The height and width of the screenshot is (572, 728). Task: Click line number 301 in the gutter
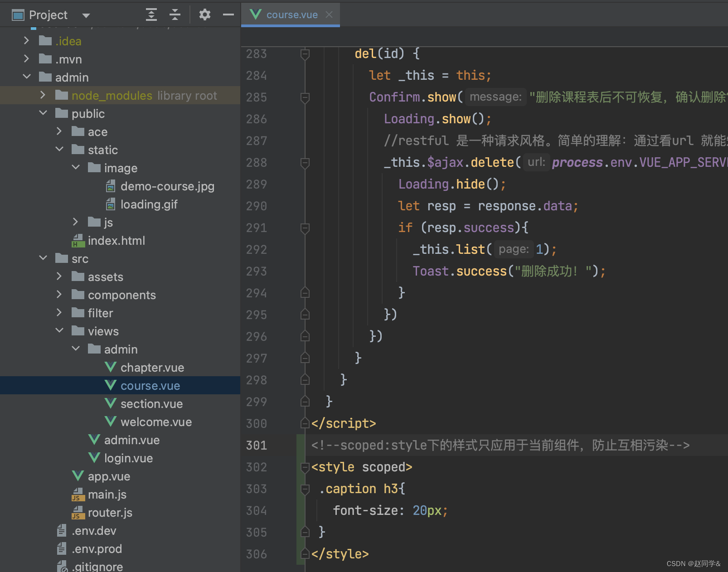tap(257, 445)
